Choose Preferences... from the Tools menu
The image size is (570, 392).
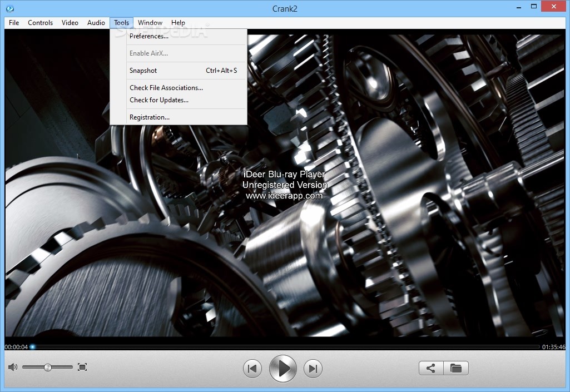179,36
